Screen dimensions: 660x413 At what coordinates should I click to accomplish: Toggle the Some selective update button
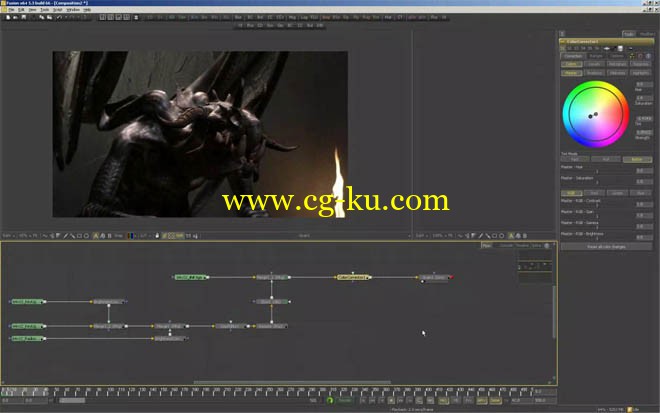(x=495, y=400)
